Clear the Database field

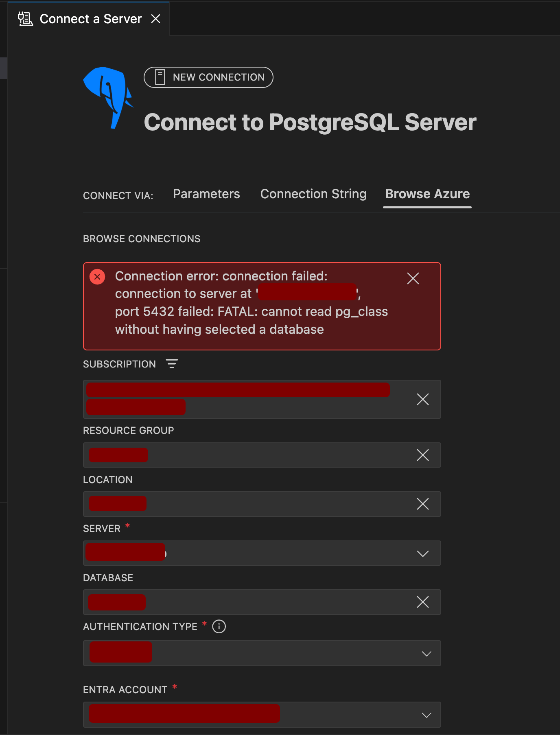pos(423,602)
